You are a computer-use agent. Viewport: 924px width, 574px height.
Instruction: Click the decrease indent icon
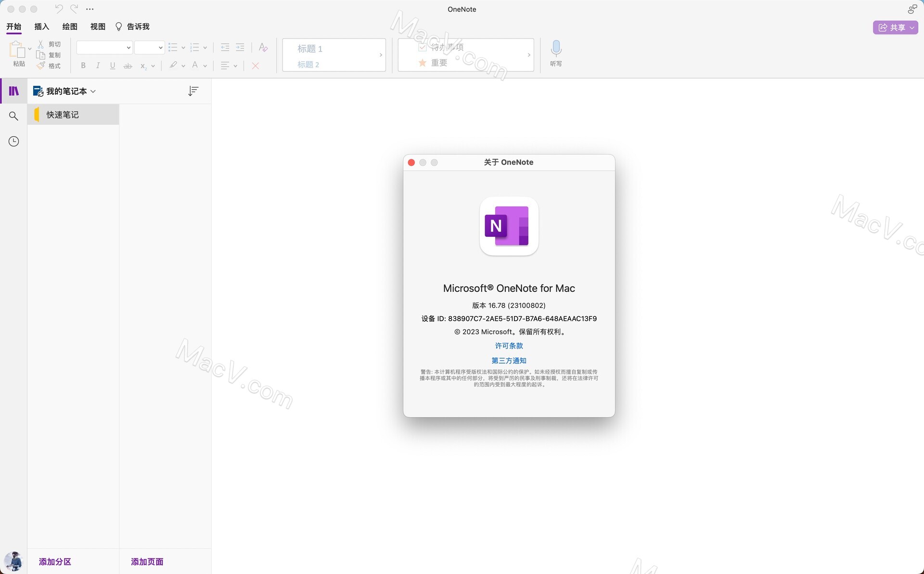tap(225, 47)
